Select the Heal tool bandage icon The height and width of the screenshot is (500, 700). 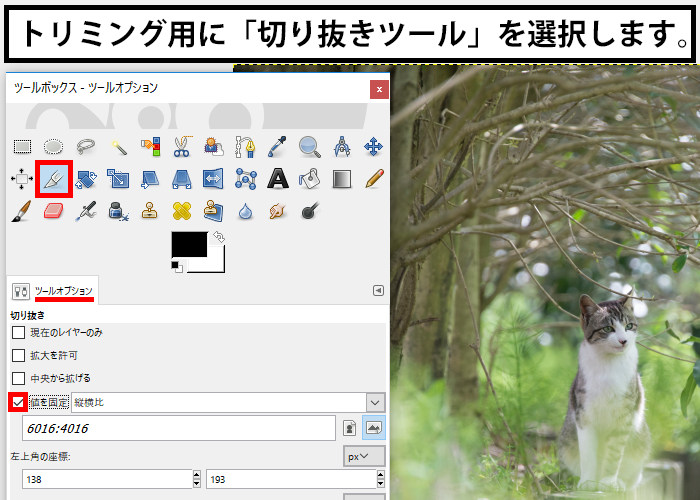pos(181,211)
